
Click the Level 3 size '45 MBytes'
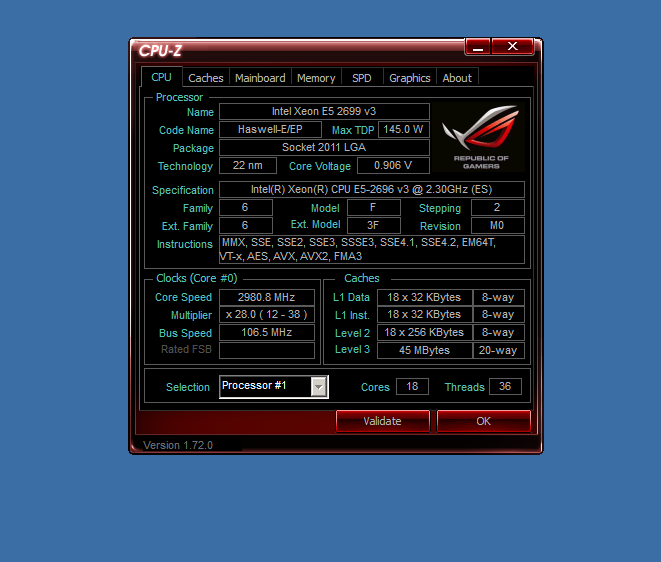(x=425, y=350)
